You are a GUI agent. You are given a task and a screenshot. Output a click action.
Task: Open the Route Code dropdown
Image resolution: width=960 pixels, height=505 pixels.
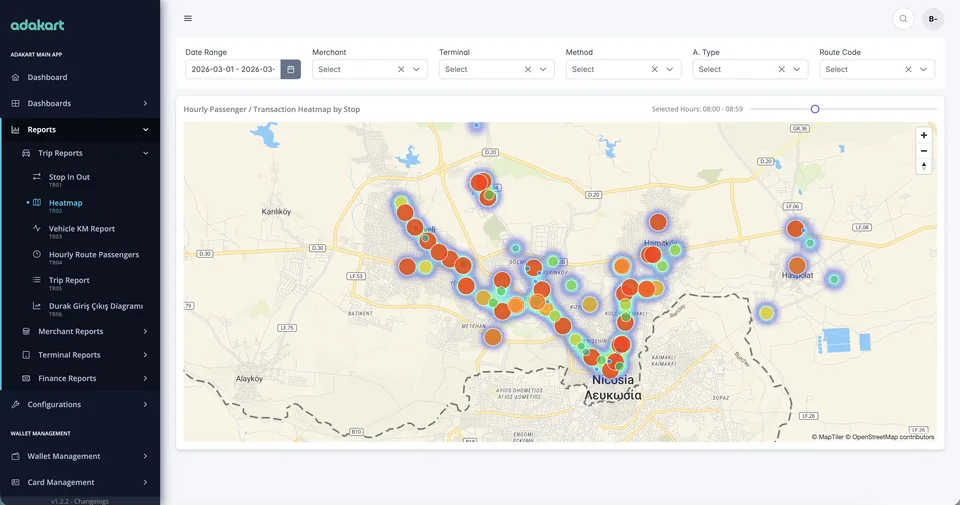[923, 69]
